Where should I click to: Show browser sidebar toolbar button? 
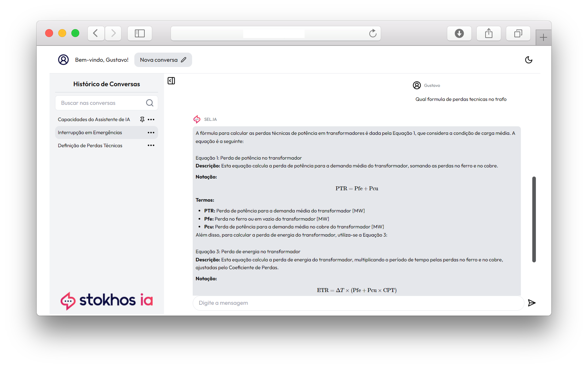click(140, 33)
